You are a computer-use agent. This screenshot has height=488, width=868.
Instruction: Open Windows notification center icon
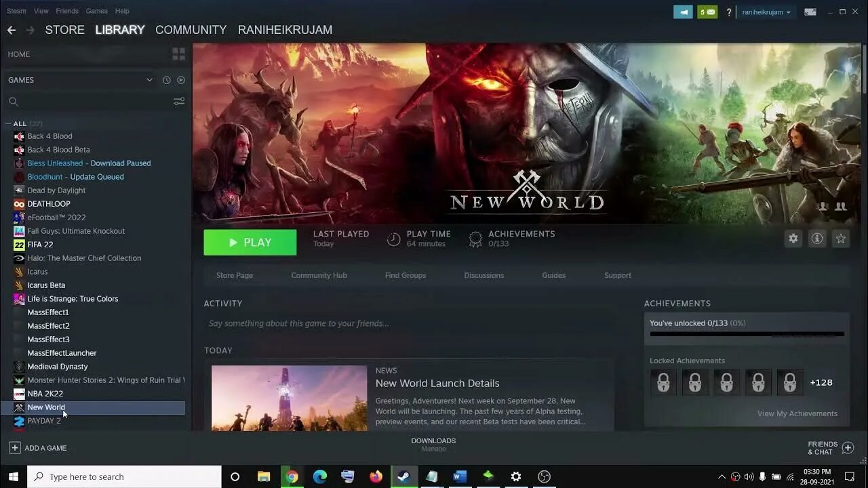click(x=850, y=476)
